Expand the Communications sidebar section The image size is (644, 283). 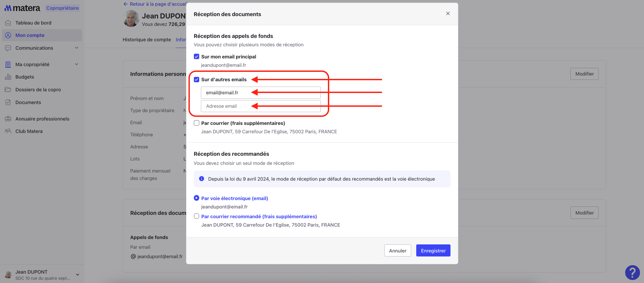(x=77, y=48)
